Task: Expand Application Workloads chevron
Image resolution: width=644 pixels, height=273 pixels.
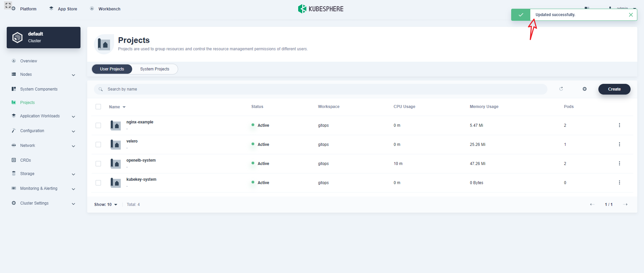Action: [x=73, y=116]
